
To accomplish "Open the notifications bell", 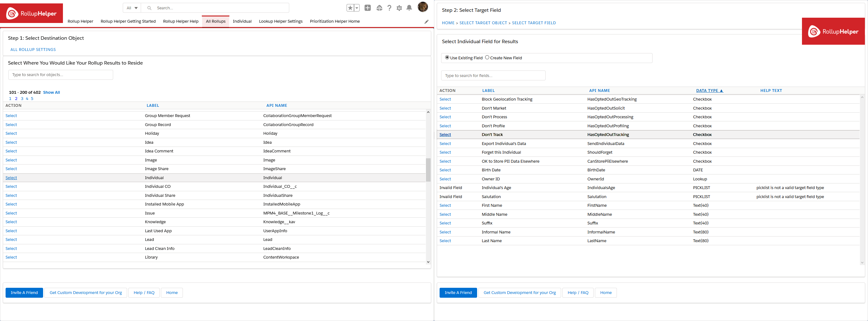I will tap(409, 8).
